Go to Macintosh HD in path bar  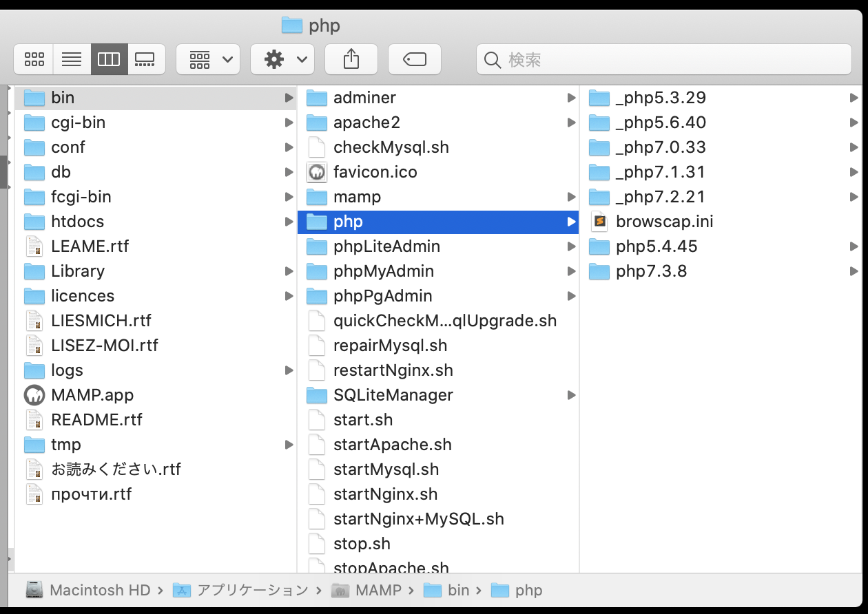pos(88,590)
